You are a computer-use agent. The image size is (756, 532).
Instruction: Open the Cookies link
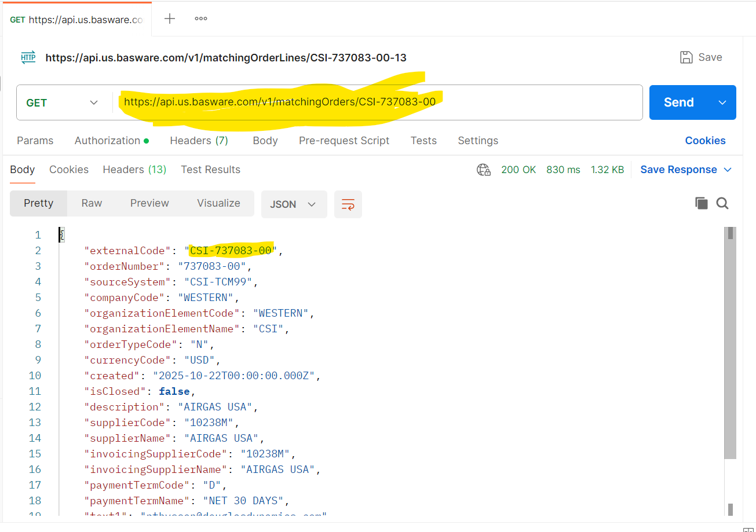pos(705,141)
